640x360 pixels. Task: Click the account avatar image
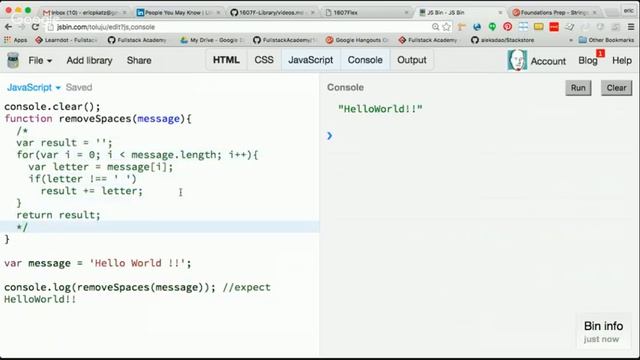point(517,60)
